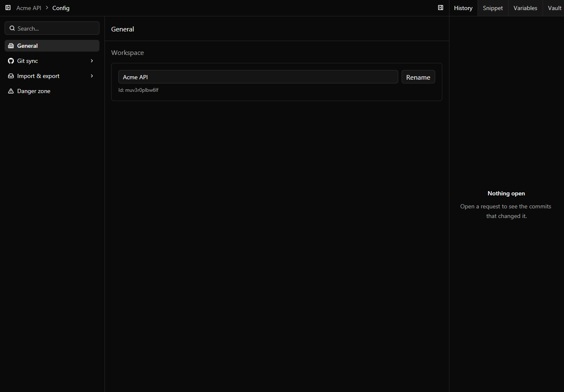Click the Workspace section label
The height and width of the screenshot is (392, 564).
[128, 53]
